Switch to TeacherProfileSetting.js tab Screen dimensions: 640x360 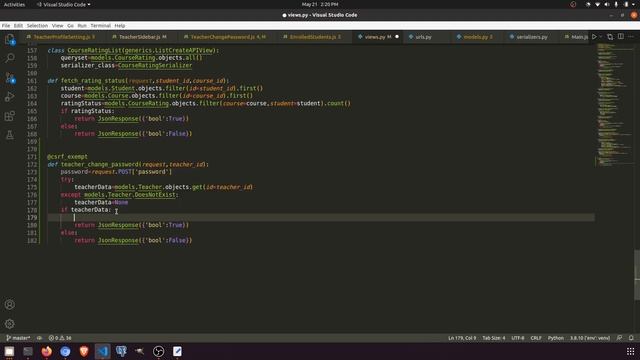pos(61,37)
